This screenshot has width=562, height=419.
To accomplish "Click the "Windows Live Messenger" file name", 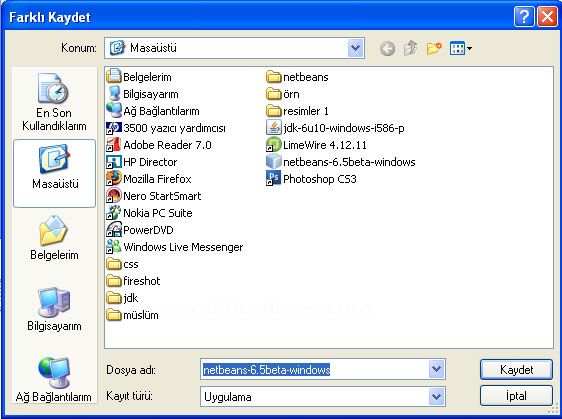I will click(x=183, y=247).
